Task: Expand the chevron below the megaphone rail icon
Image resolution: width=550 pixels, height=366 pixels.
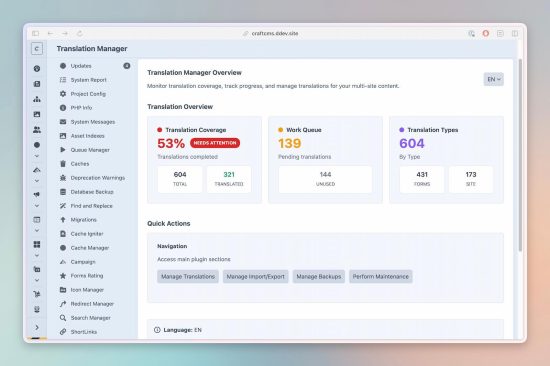Action: pos(37,206)
